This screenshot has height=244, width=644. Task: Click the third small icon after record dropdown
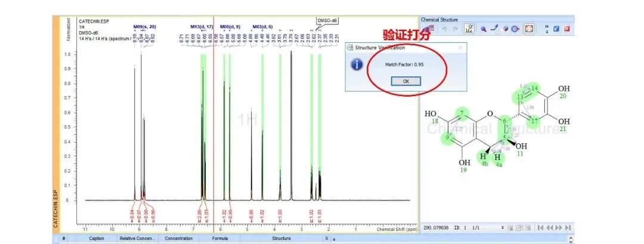[528, 227]
